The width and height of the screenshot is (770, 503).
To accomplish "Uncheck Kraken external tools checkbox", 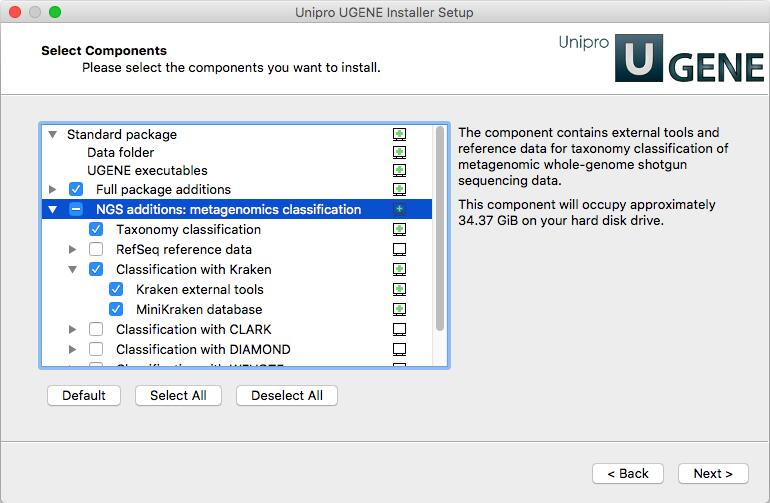I will (x=116, y=289).
